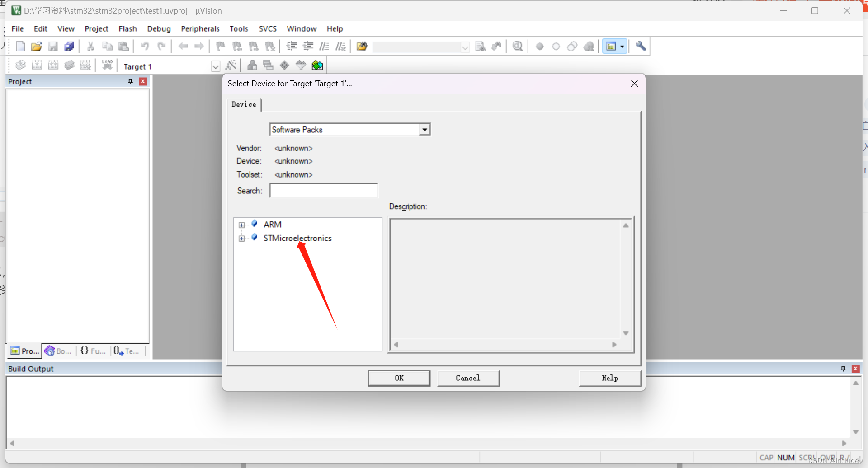This screenshot has width=868, height=468.
Task: Open the Debug menu
Action: point(159,28)
